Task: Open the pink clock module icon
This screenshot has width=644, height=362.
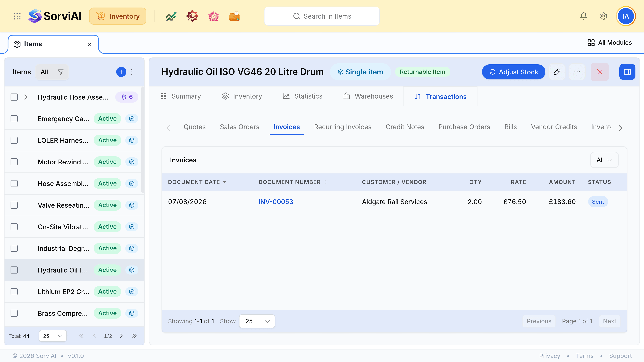Action: 213,16
